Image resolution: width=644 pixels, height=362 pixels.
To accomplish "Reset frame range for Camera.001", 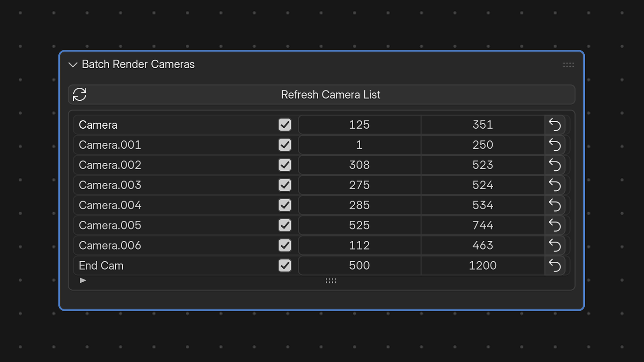I will pyautogui.click(x=555, y=145).
